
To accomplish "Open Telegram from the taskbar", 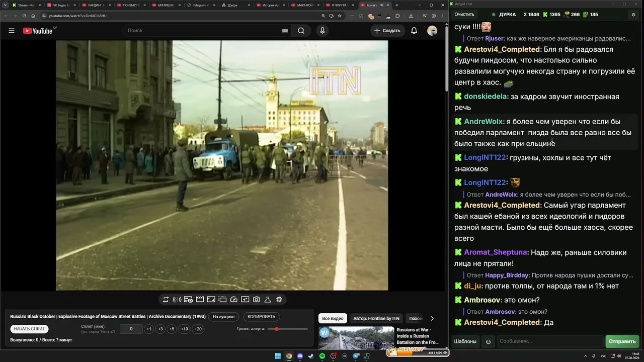I will [356, 356].
